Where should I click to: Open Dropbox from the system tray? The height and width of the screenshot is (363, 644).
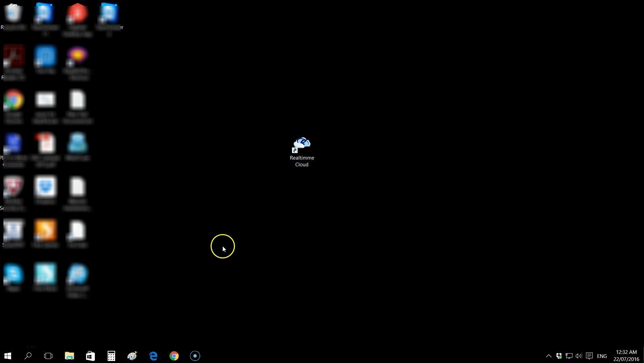tap(559, 356)
